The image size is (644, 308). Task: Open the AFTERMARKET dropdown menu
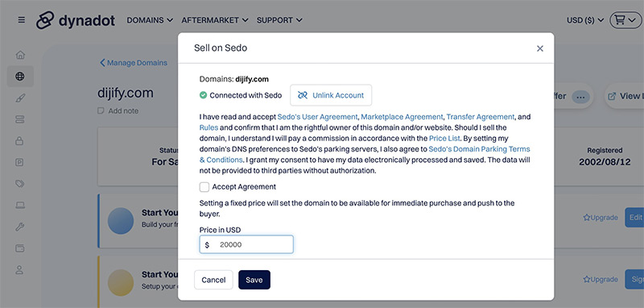(215, 19)
